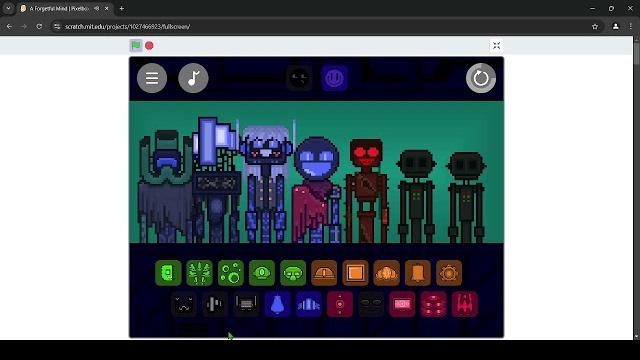Mute the tab via its audio icon
The image size is (640, 360).
tap(97, 8)
